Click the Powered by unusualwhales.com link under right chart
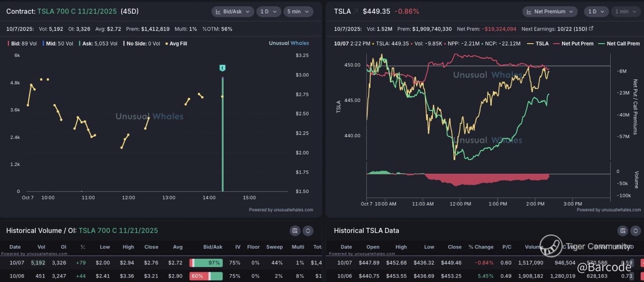 tap(609, 210)
